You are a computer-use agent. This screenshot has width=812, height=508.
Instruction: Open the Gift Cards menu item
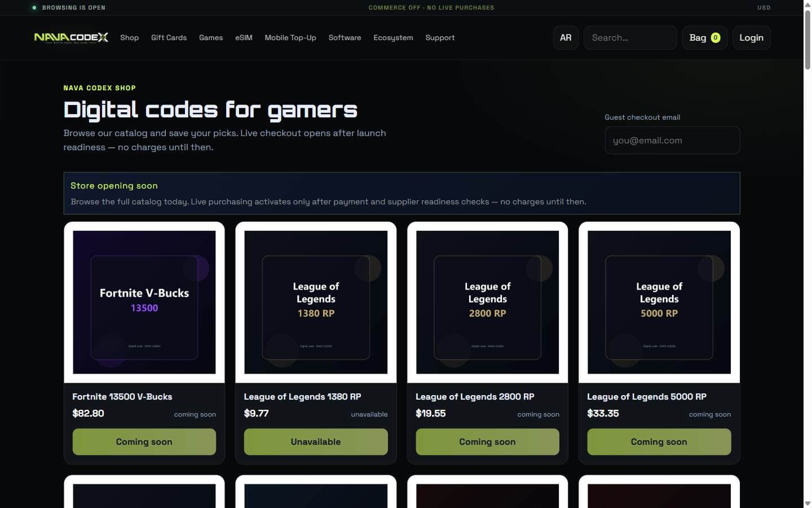tap(169, 38)
